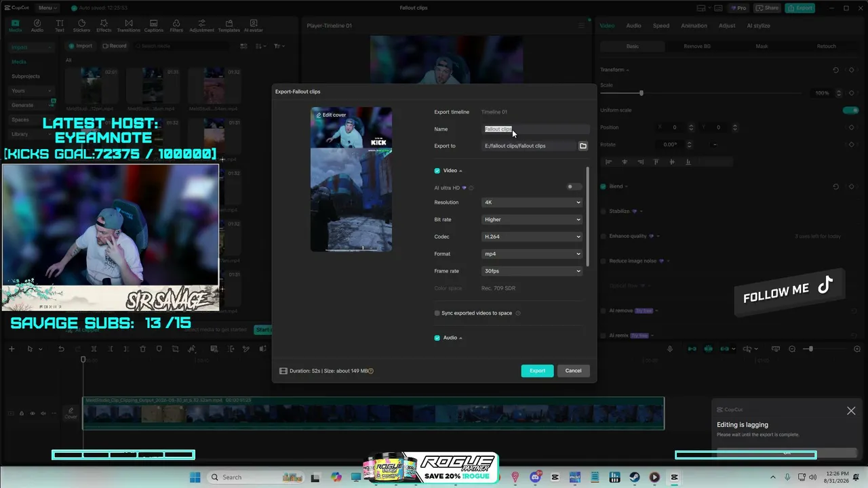Click the Name field containing Fallout clips

[x=536, y=129]
